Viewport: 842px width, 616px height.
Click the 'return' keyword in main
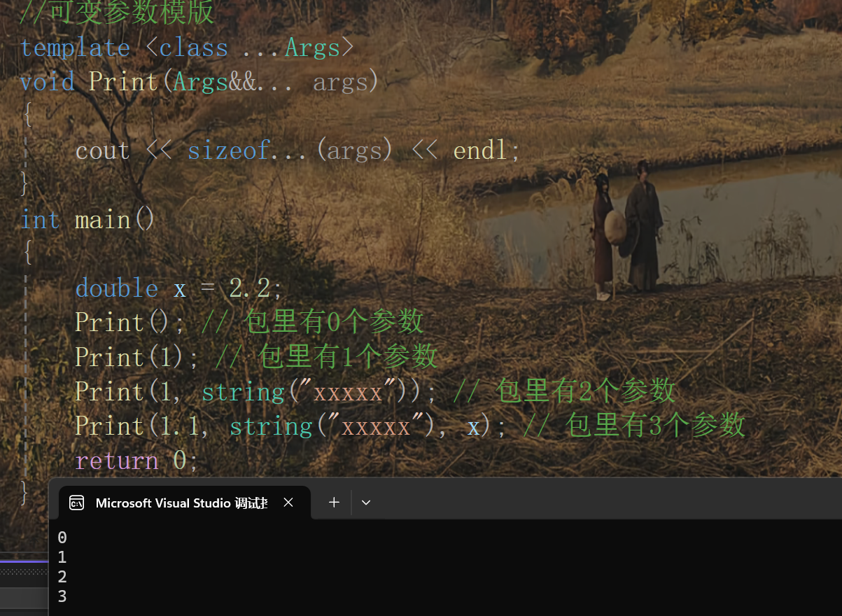[x=116, y=460]
